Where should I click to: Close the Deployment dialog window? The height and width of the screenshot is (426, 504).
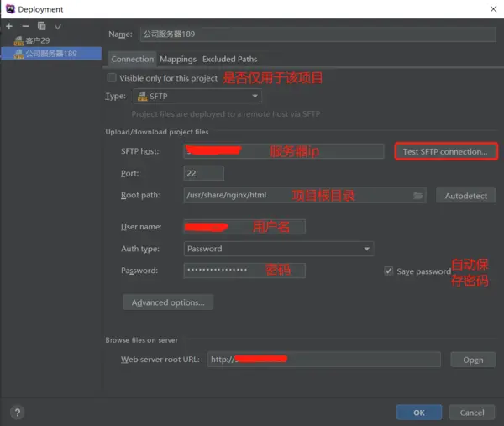click(493, 9)
